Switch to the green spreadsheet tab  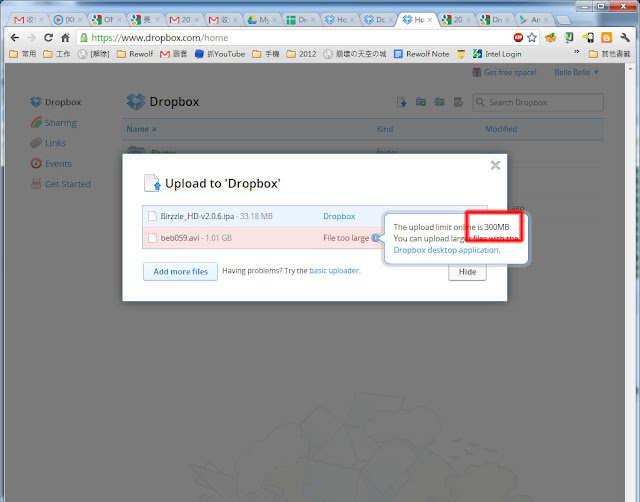(x=301, y=20)
